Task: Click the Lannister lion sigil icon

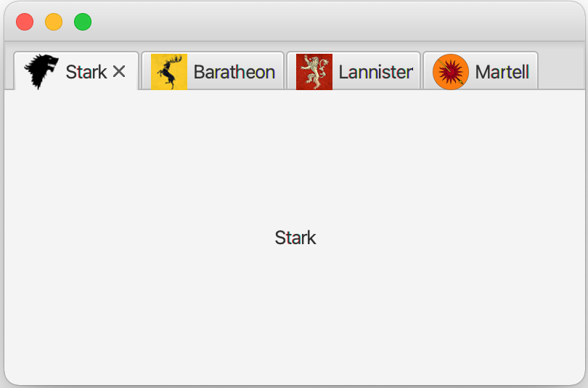Action: 314,72
